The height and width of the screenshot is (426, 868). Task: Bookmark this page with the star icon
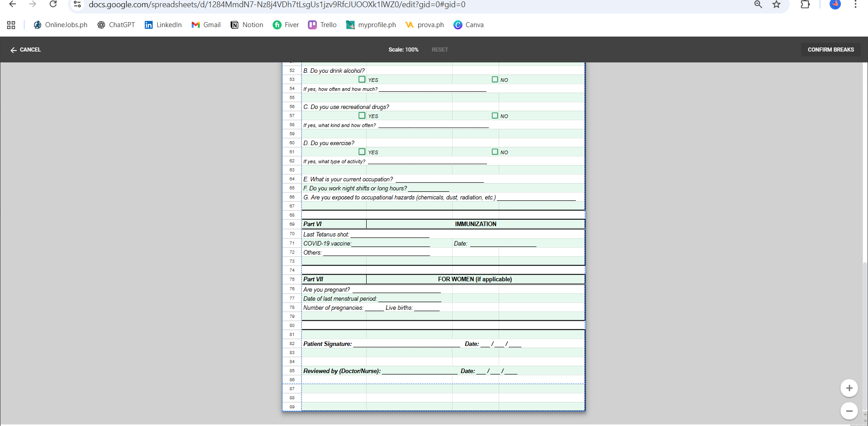click(x=776, y=5)
